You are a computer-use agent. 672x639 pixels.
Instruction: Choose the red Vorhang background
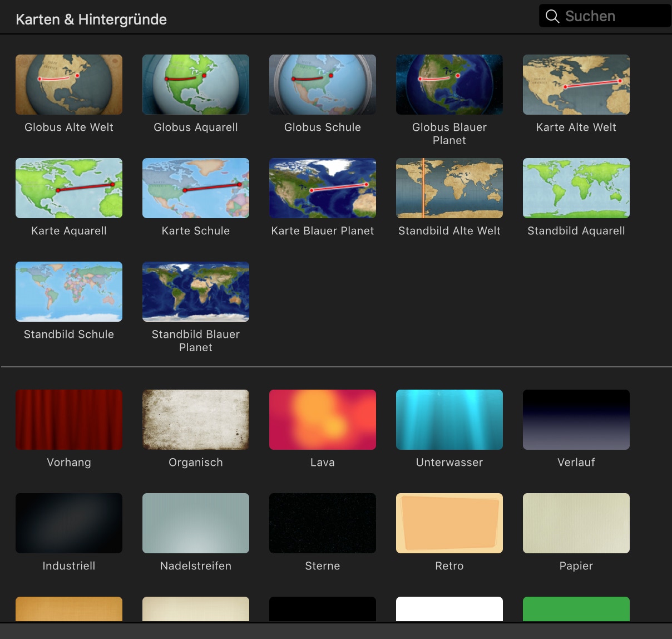click(69, 420)
